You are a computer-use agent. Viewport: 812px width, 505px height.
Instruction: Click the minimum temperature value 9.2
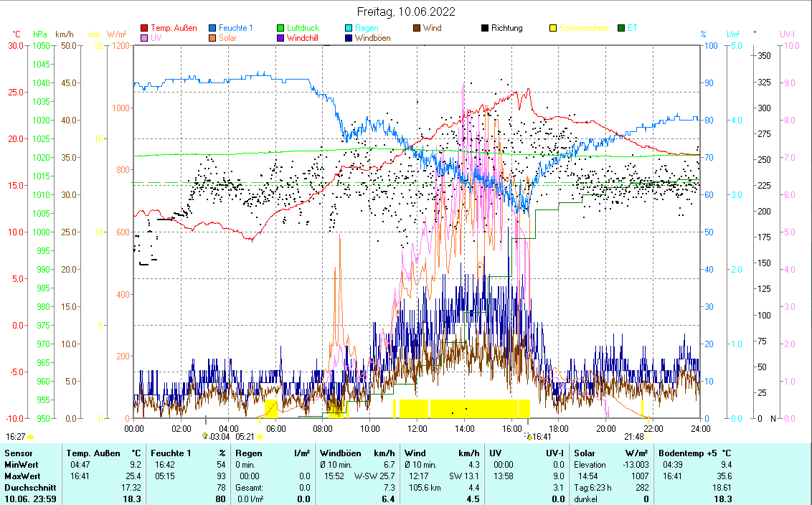[135, 465]
